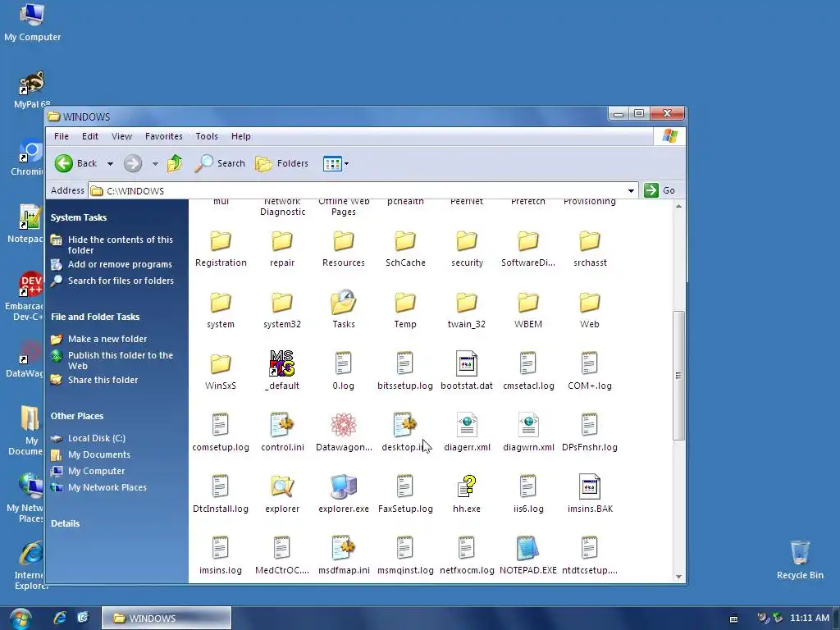Select the explorer.exe computer icon

(x=344, y=486)
